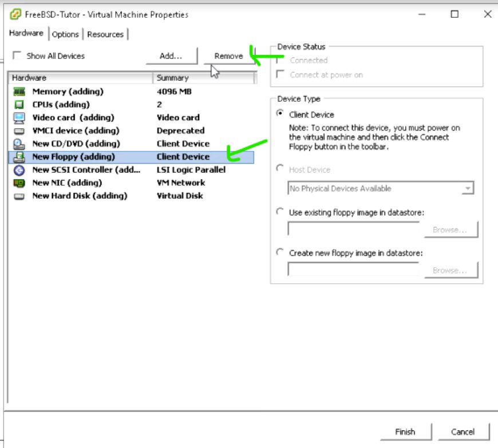Enable Connect at power on checkbox
Image resolution: width=498 pixels, height=448 pixels.
280,74
